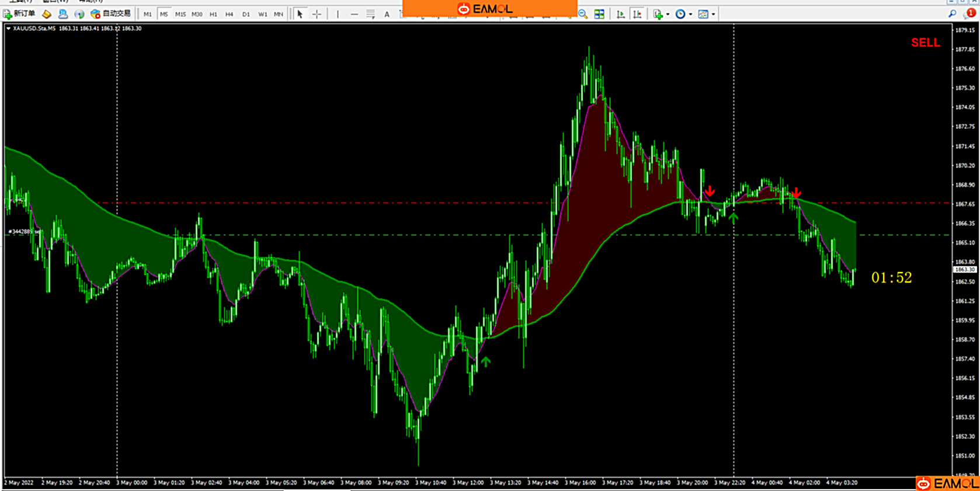Switch chart to W1 timeframe
The width and height of the screenshot is (980, 491).
click(262, 14)
